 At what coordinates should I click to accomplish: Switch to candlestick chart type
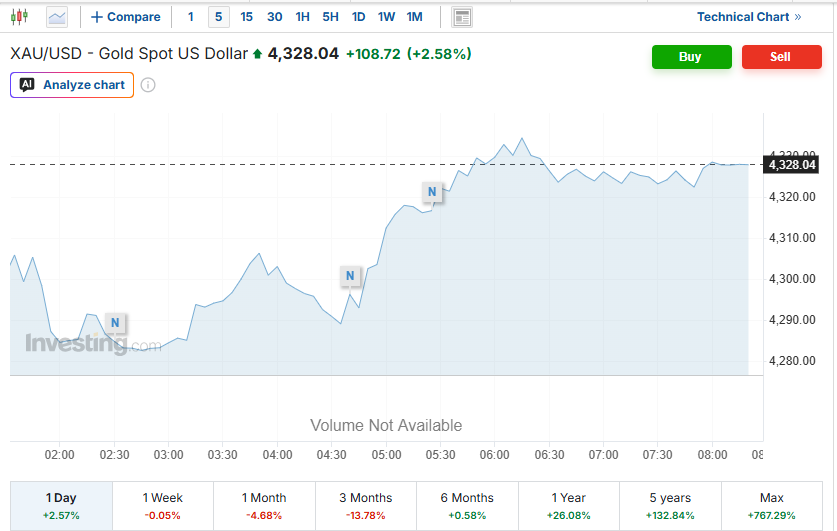[19, 17]
